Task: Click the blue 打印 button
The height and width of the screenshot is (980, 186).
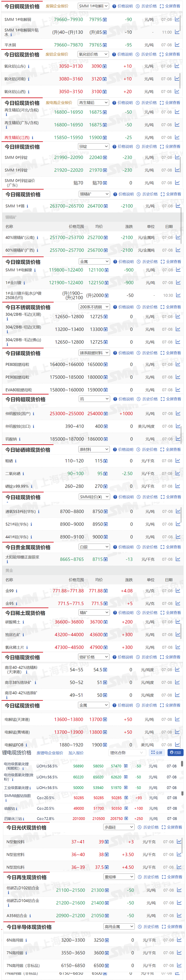Action: click(175, 753)
